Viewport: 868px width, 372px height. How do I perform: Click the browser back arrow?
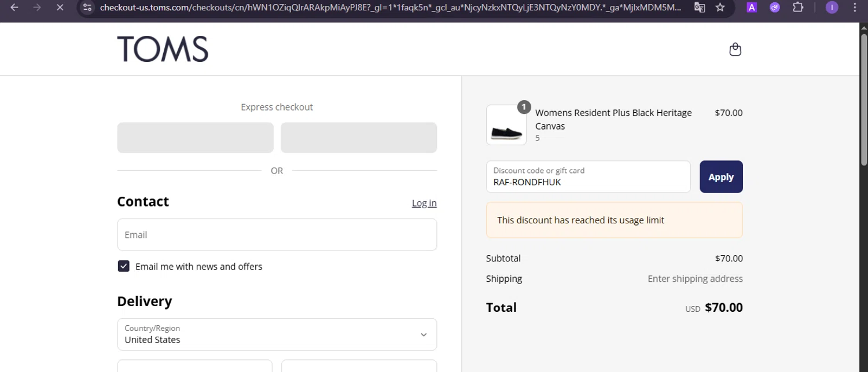(x=14, y=8)
